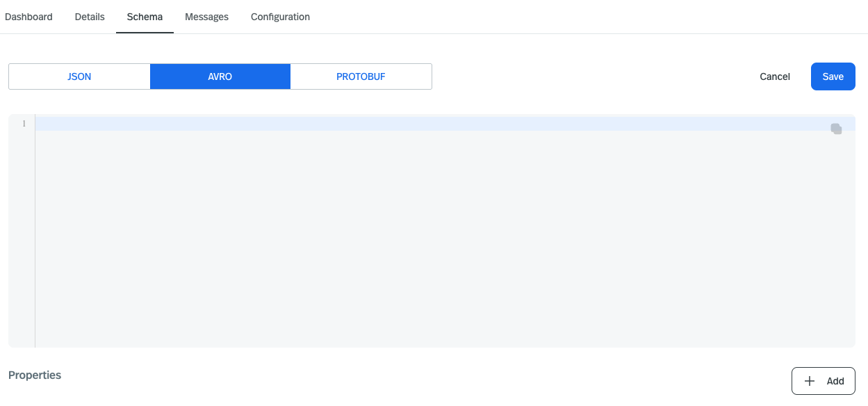View the Details tab
868x406 pixels.
click(89, 16)
